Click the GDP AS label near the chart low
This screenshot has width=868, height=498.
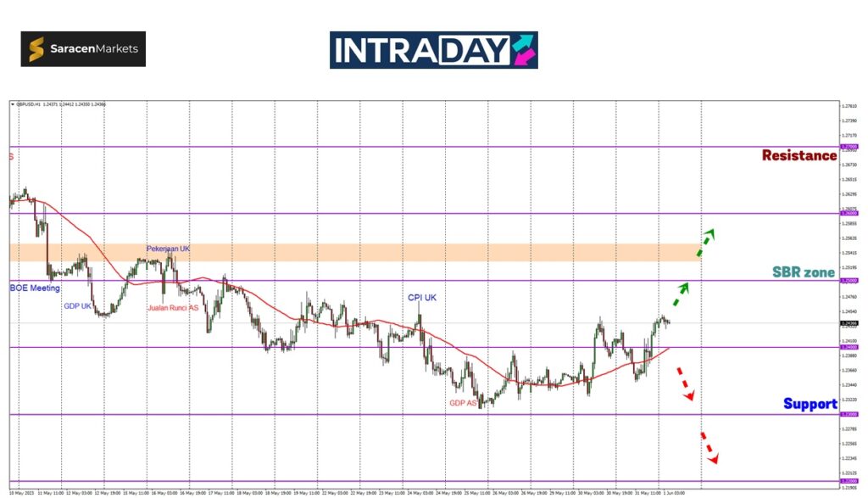(x=463, y=403)
